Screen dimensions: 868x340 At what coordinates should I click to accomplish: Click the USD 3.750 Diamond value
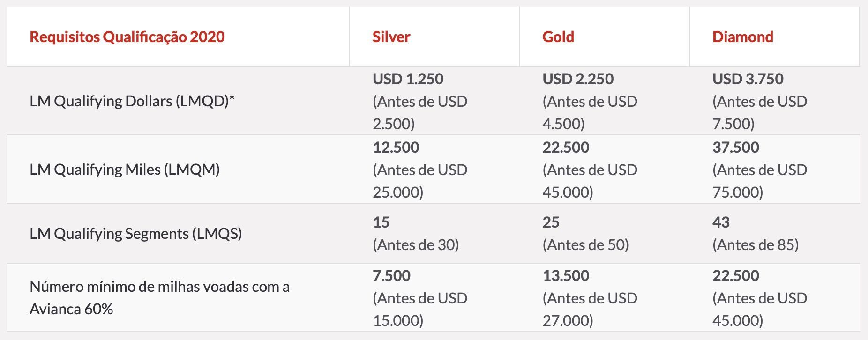[x=748, y=79]
